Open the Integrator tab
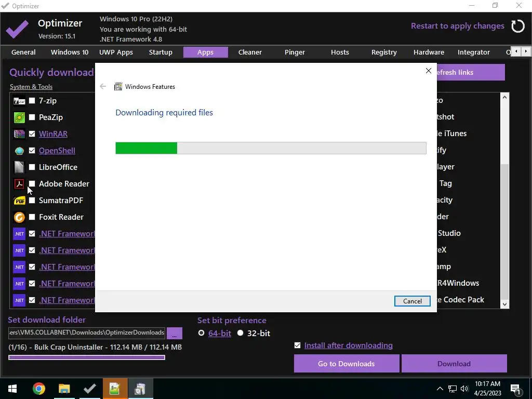Viewport: 532px width, 399px height. [x=474, y=52]
